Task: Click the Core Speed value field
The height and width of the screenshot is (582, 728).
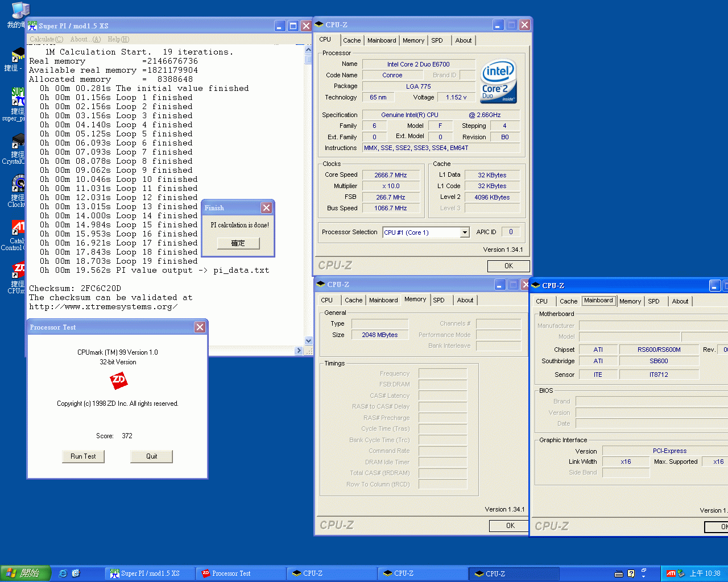Action: click(x=391, y=175)
